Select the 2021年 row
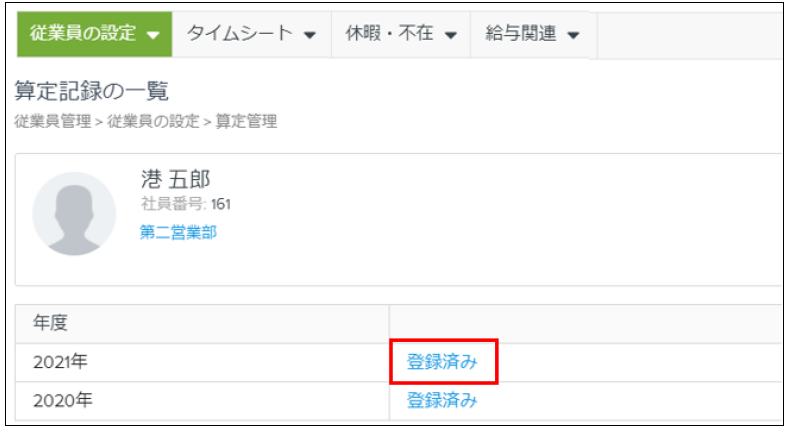The image size is (788, 432). point(399,362)
